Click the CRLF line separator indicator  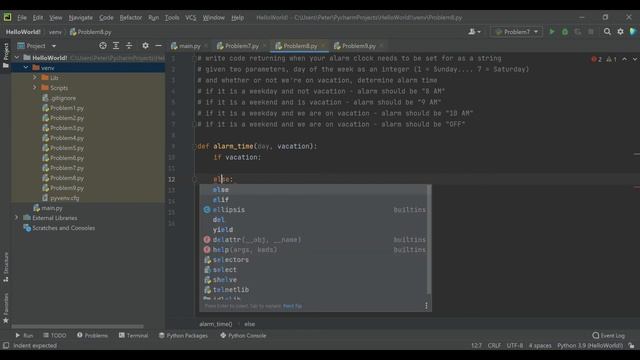(494, 346)
